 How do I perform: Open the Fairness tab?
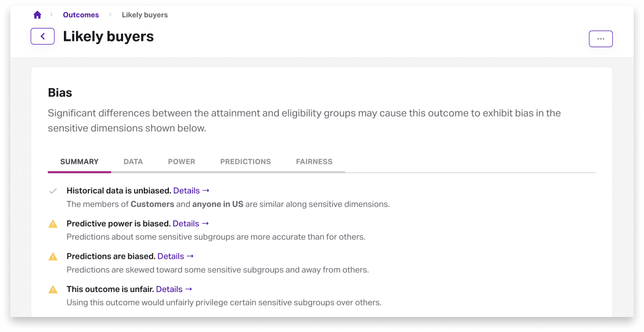point(314,162)
